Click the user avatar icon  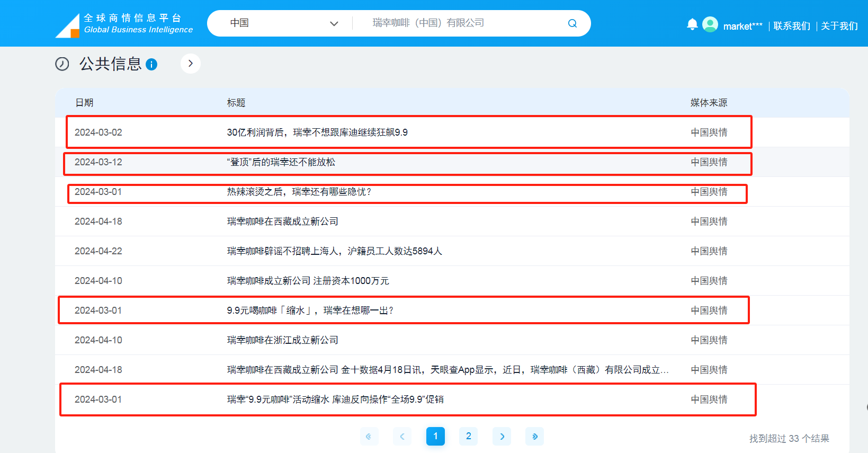click(710, 24)
